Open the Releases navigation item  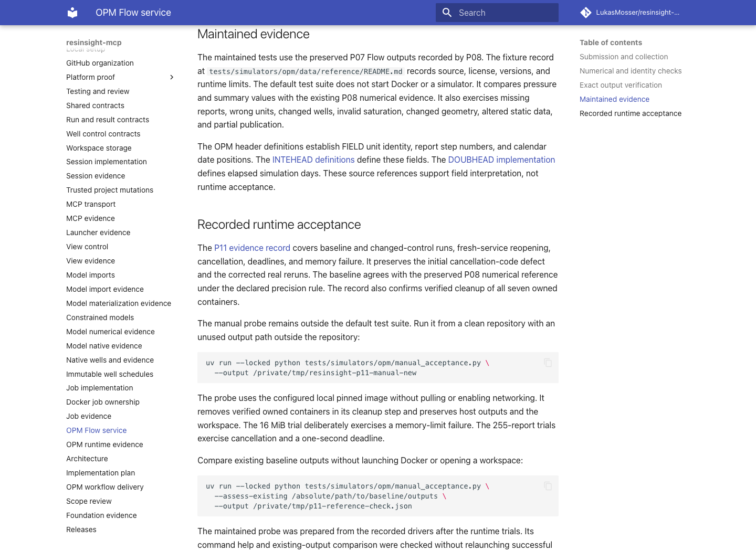pyautogui.click(x=81, y=529)
